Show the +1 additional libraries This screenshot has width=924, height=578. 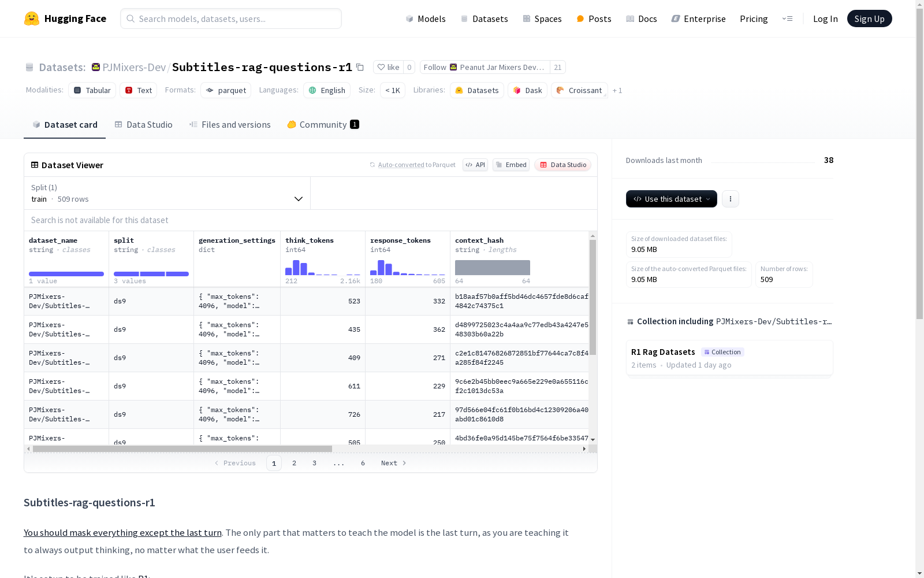(x=617, y=90)
